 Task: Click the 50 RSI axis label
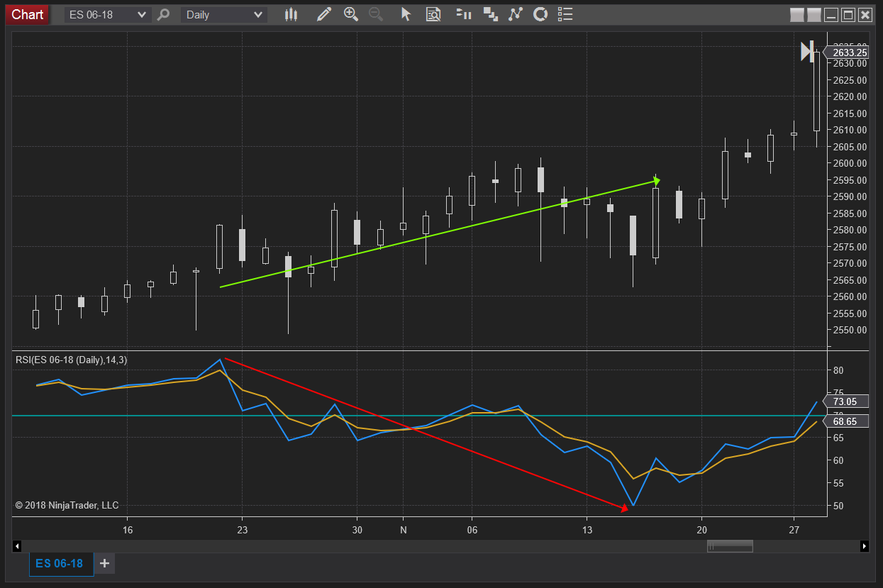pyautogui.click(x=838, y=506)
